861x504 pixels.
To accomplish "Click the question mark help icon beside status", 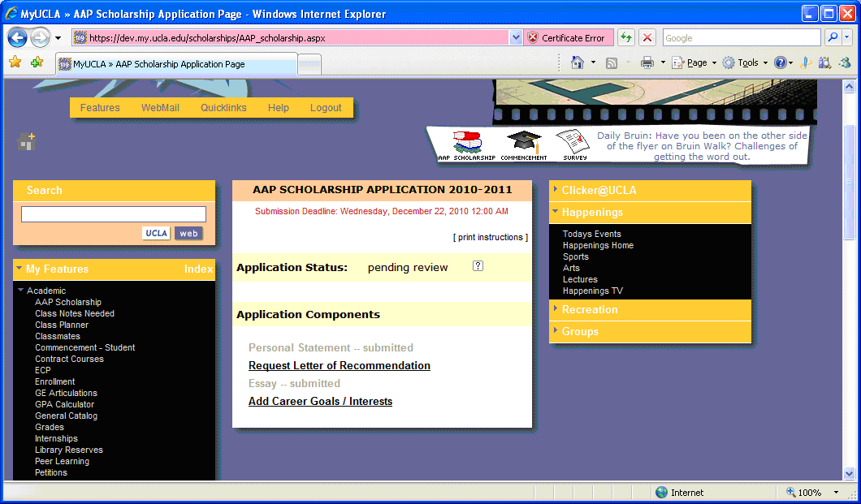I will point(478,266).
